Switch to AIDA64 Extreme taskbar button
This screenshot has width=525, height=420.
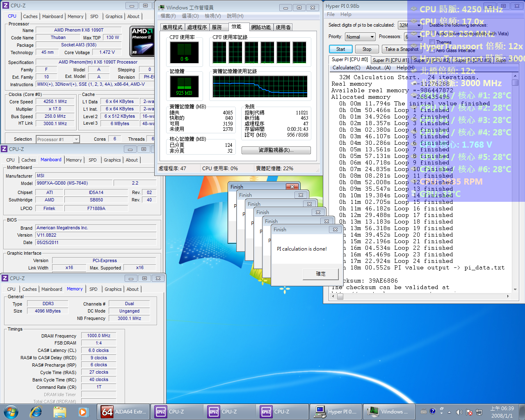point(123,411)
